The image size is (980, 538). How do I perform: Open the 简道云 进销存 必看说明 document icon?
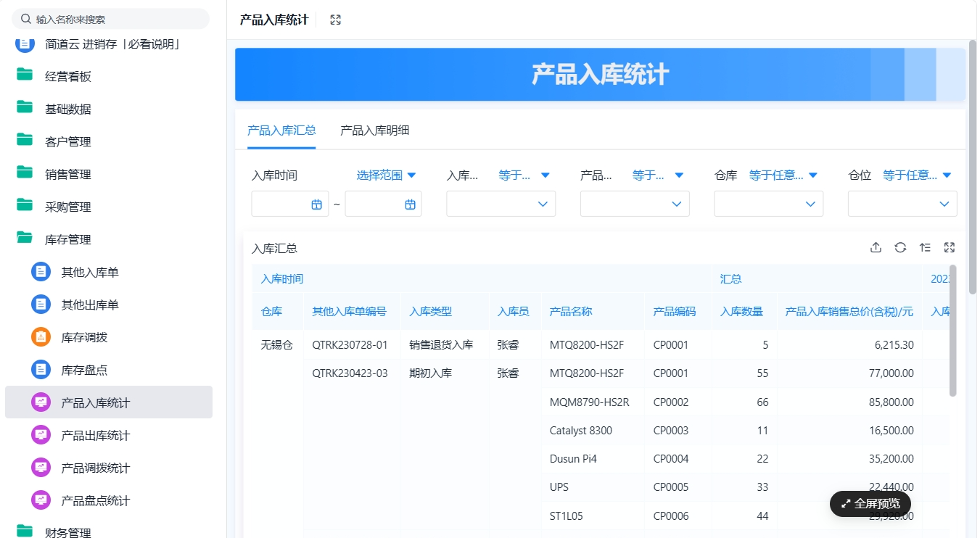[x=25, y=44]
